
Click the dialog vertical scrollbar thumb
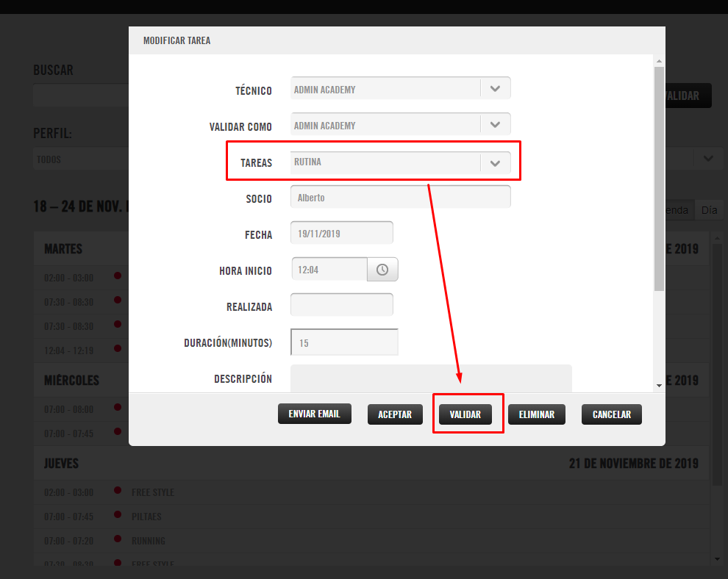coord(660,179)
